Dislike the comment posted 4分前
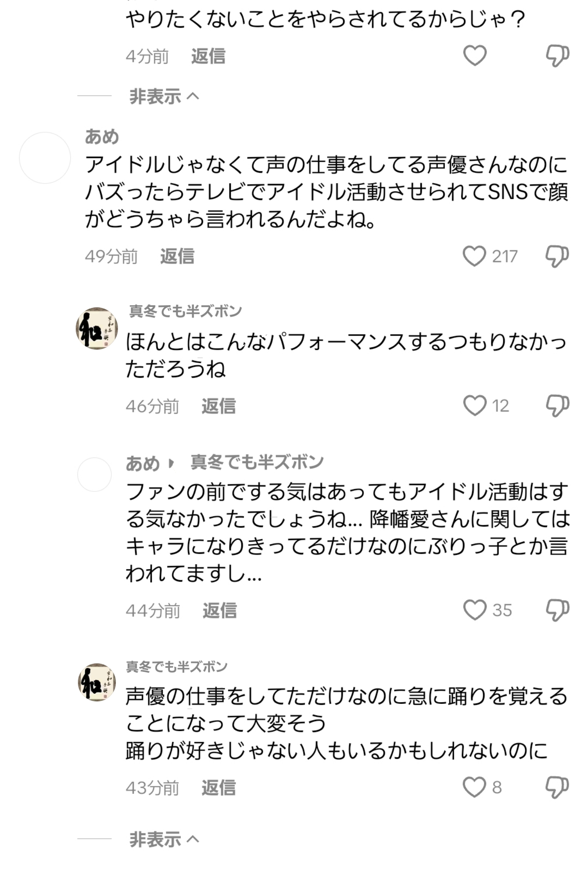Screen dimensions: 588x869 pos(557,56)
